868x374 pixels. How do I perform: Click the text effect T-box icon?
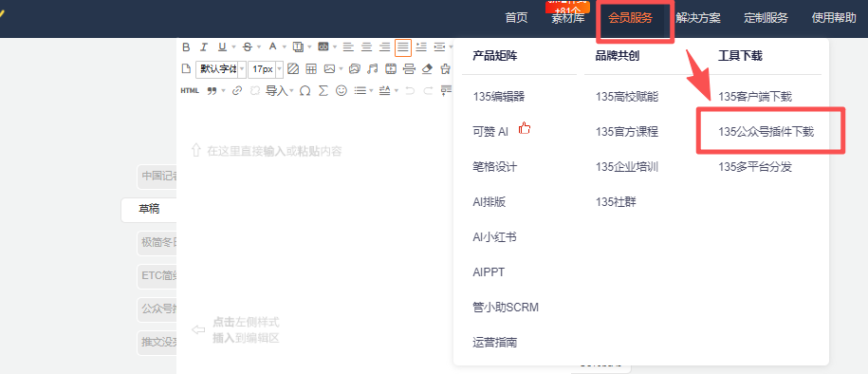pos(299,47)
